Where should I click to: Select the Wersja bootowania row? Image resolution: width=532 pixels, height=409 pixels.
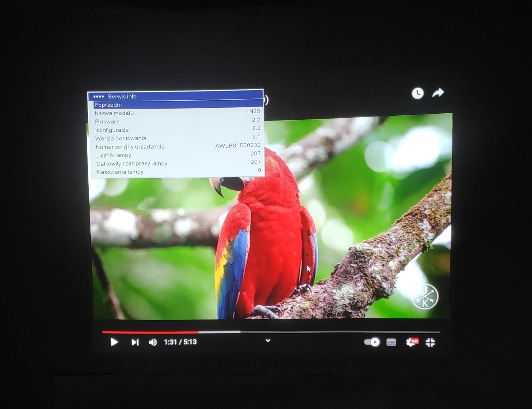click(178, 138)
